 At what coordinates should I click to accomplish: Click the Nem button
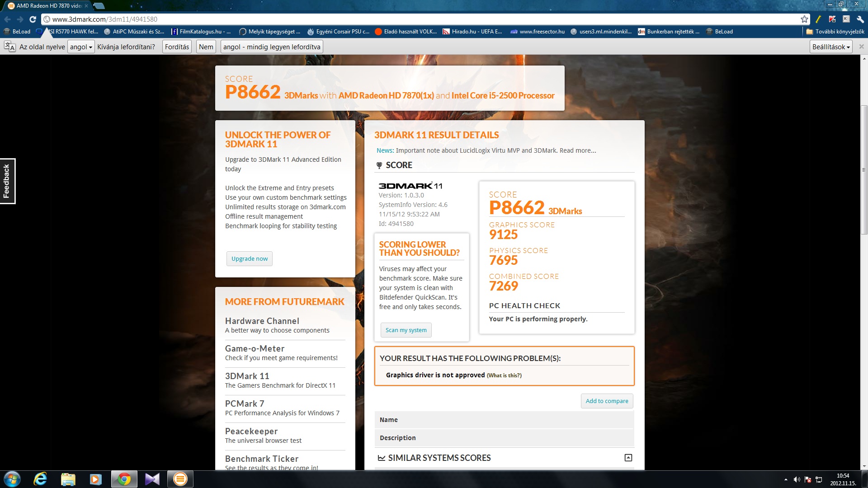[206, 47]
